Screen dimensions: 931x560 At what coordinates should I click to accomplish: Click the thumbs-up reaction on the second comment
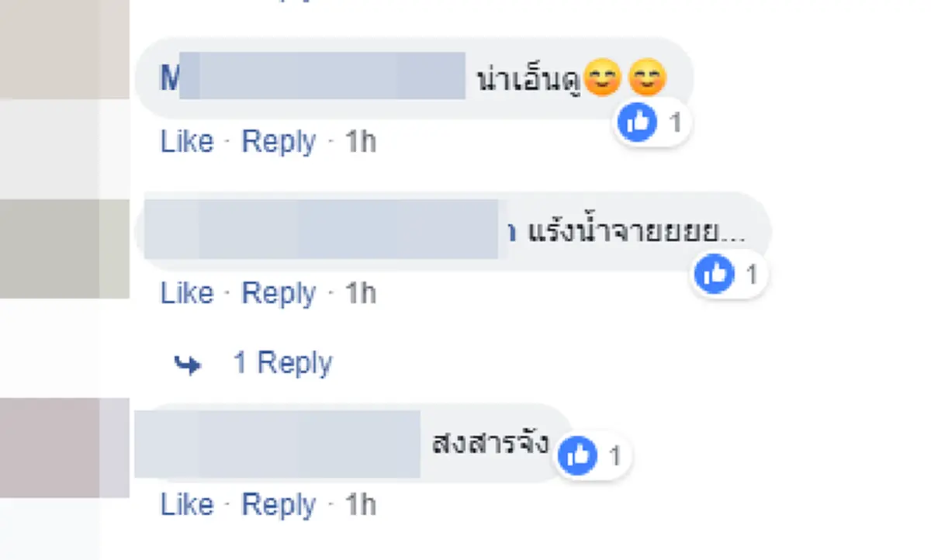713,274
